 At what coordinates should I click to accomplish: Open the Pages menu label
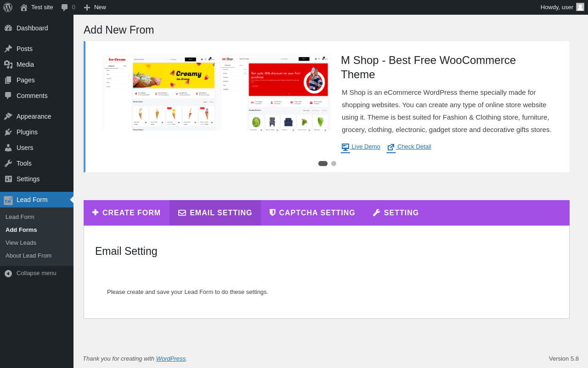click(x=26, y=80)
